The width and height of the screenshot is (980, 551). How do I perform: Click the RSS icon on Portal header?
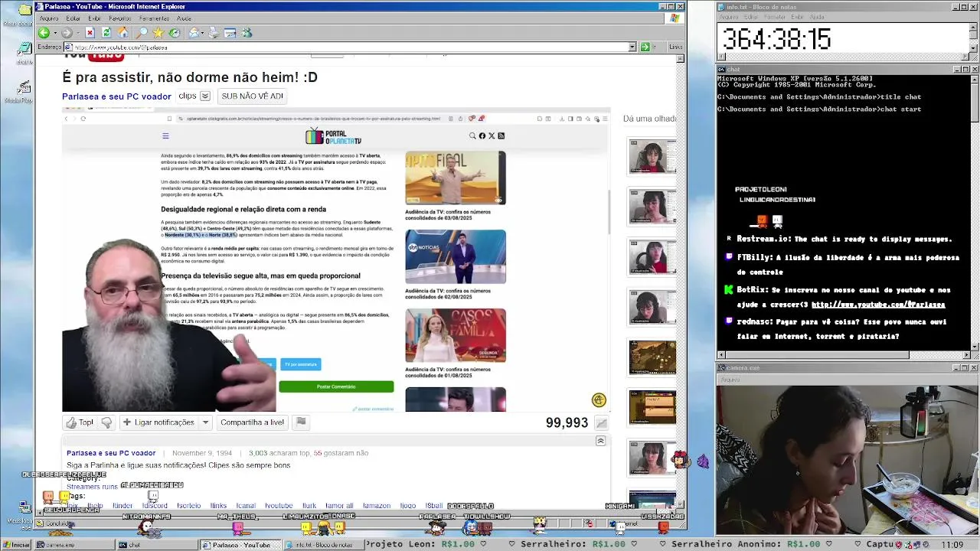pos(501,135)
